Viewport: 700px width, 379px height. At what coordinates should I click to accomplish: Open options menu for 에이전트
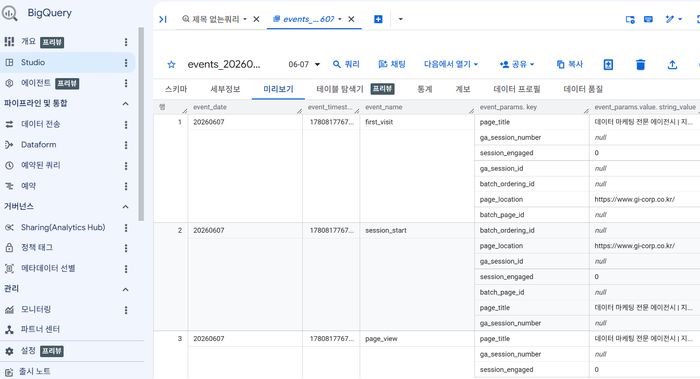(x=126, y=83)
